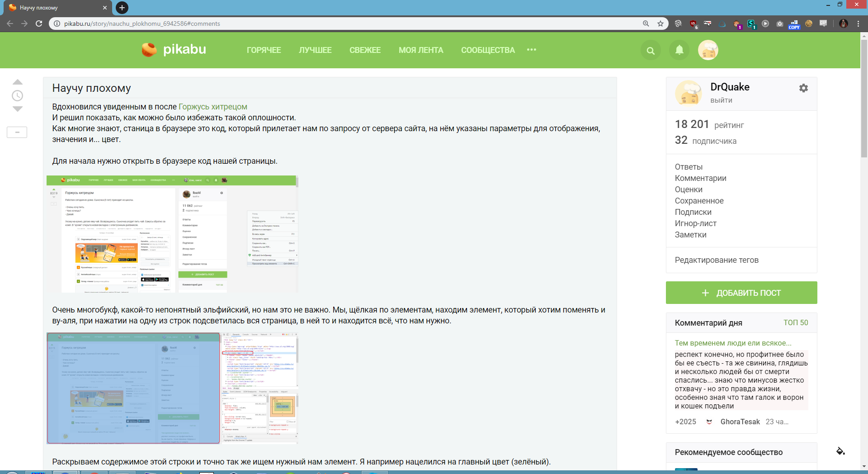Open the first screenshot thumbnail in the post
Image resolution: width=868 pixels, height=474 pixels.
point(172,234)
